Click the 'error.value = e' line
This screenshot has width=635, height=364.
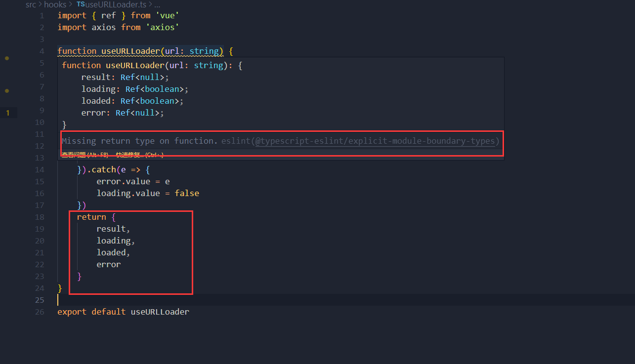pos(133,181)
